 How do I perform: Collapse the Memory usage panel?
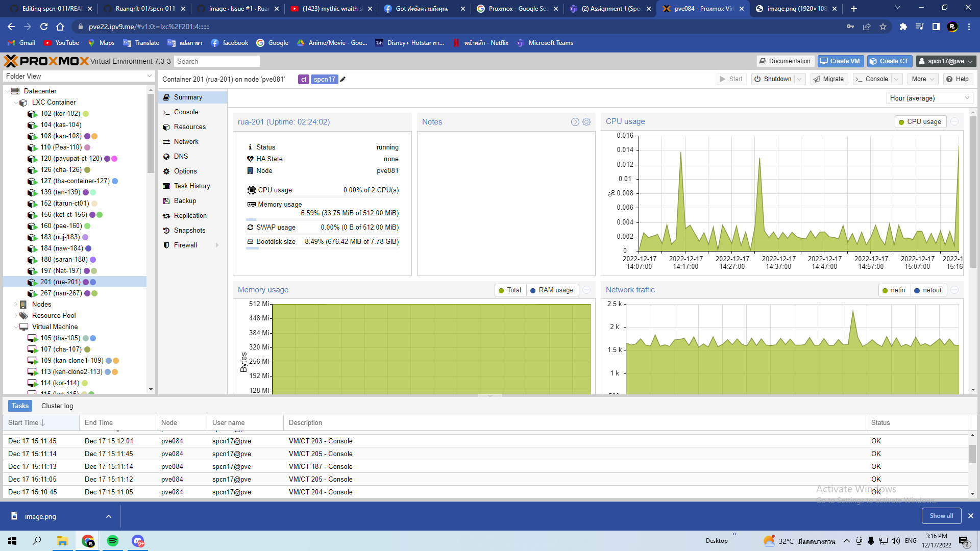(586, 290)
